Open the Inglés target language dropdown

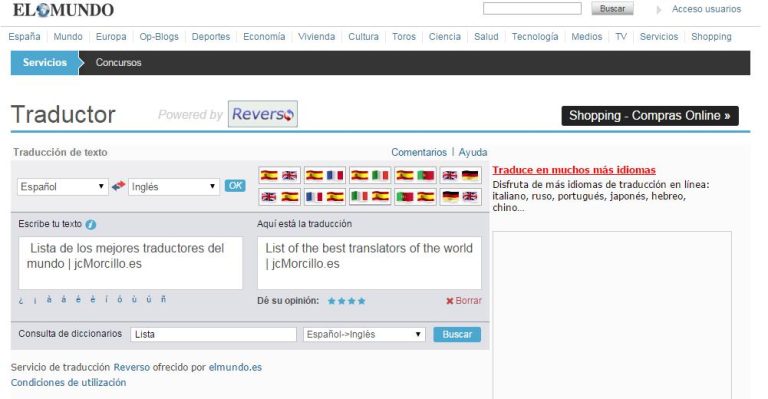(173, 187)
